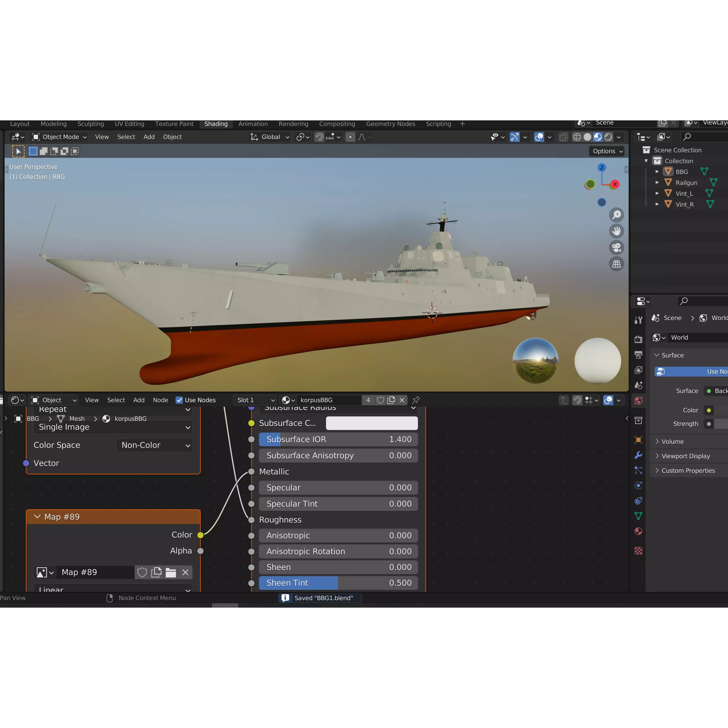Uncheck the Use Nodes checkbox
The height and width of the screenshot is (728, 728).
pyautogui.click(x=179, y=400)
